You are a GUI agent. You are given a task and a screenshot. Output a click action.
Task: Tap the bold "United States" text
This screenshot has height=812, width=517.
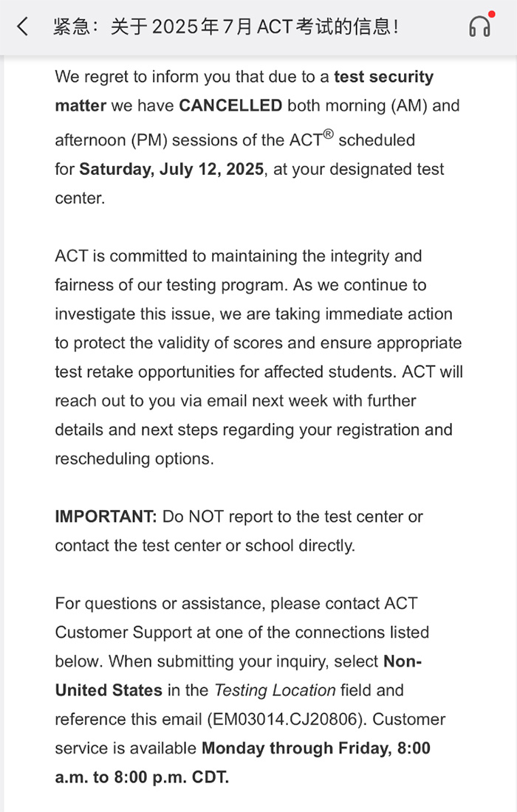click(109, 690)
